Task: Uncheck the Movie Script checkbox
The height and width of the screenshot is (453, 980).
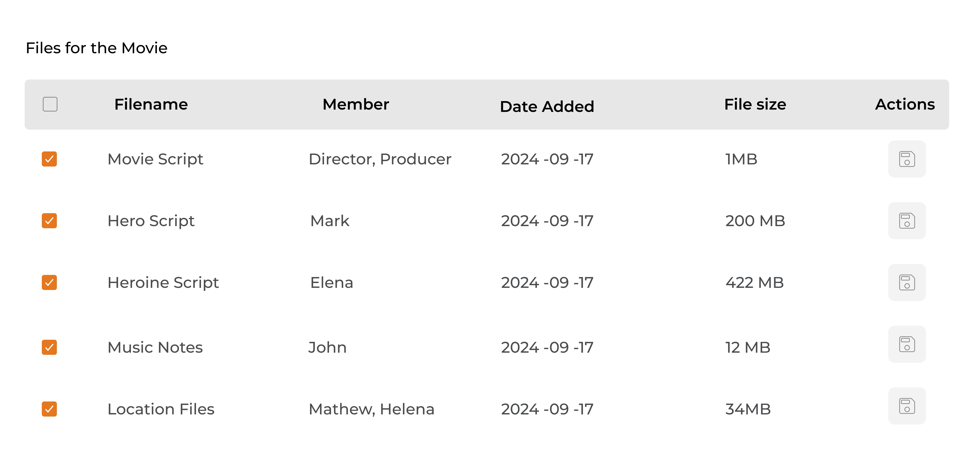Action: [50, 159]
